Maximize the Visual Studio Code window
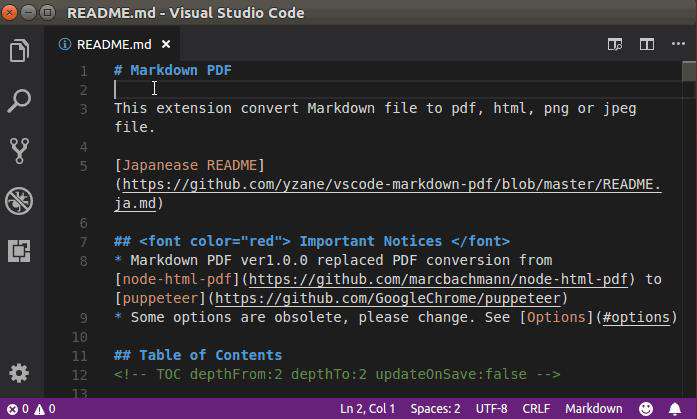Image resolution: width=697 pixels, height=419 pixels. click(48, 12)
